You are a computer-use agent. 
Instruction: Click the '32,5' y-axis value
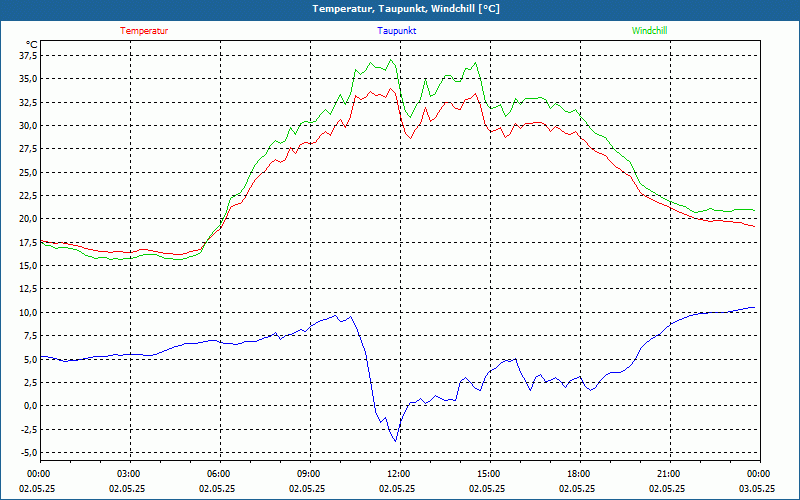28,102
